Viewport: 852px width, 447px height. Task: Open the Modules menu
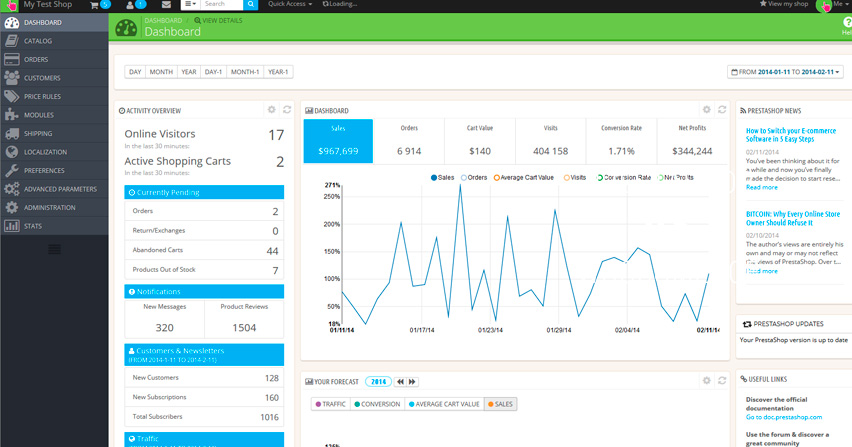point(54,115)
